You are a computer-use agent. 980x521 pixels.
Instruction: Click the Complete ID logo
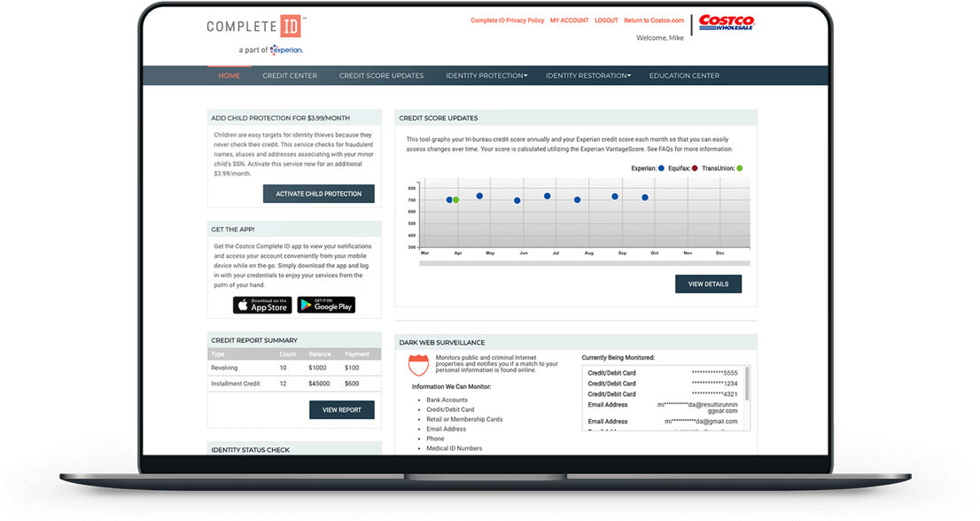[254, 26]
